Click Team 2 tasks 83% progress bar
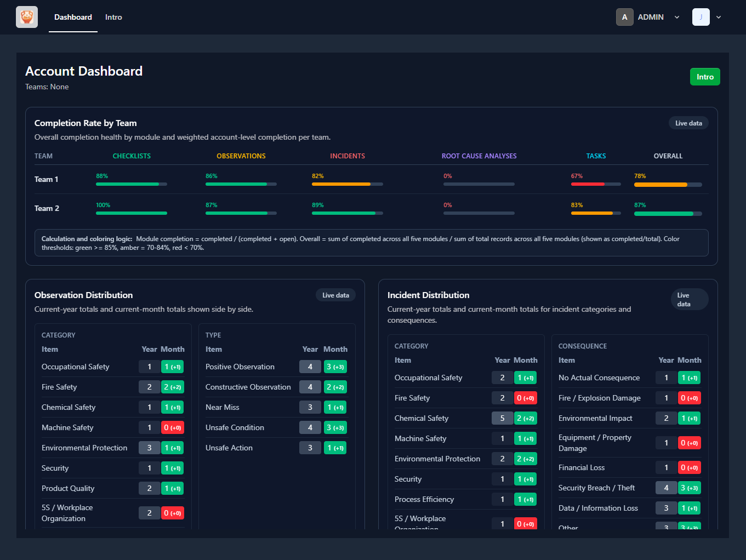Viewport: 746px width, 560px height. point(596,213)
